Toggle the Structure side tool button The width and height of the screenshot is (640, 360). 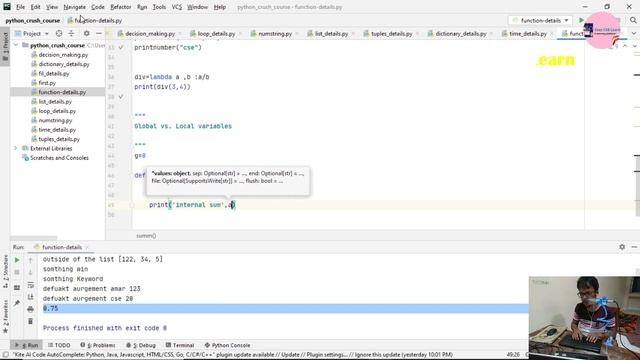coord(5,272)
